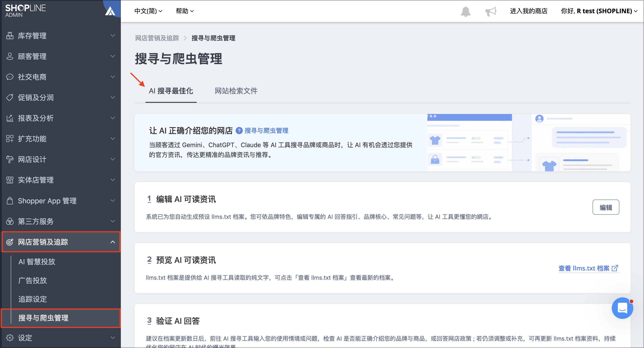This screenshot has width=644, height=348.
Task: Expand 顾客管理 chevron
Action: 113,56
